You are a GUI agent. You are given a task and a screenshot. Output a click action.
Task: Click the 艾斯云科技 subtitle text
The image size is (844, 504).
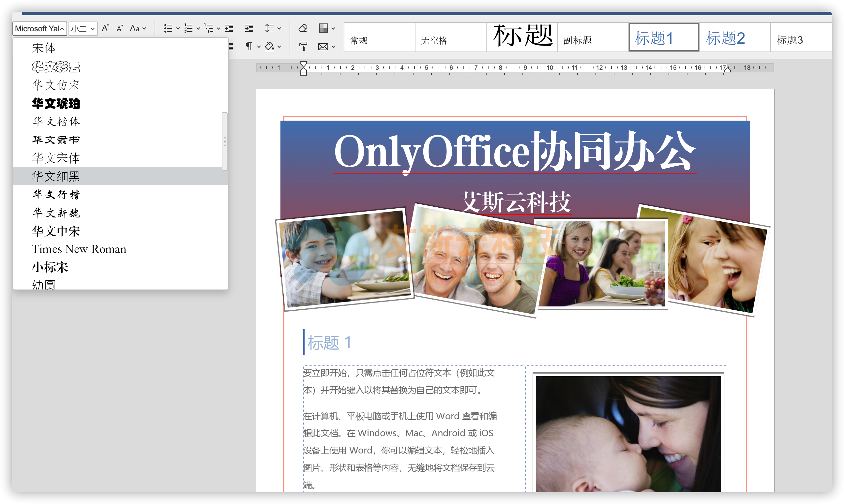[x=515, y=202]
